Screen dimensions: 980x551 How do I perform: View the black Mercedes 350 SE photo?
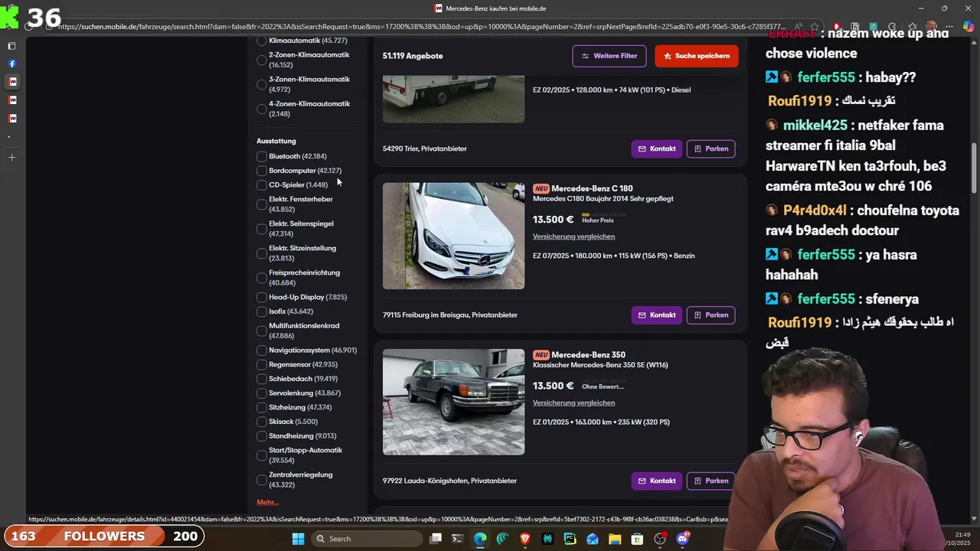(x=453, y=402)
